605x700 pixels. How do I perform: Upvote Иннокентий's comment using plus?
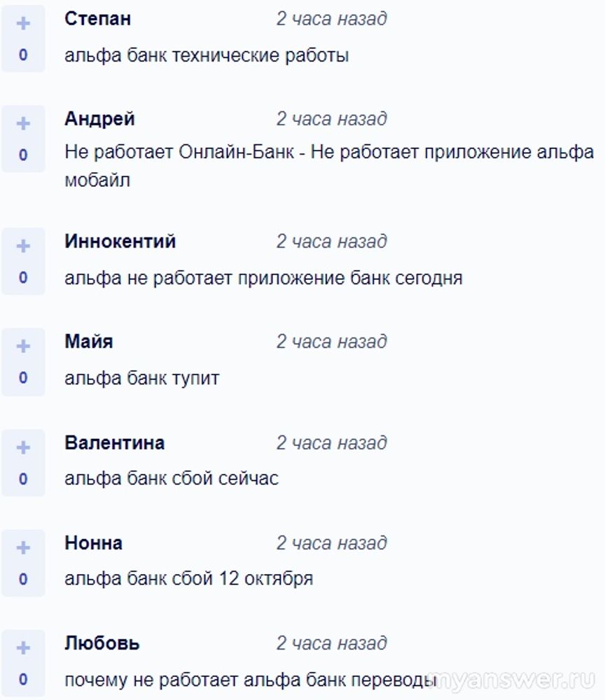tap(23, 246)
